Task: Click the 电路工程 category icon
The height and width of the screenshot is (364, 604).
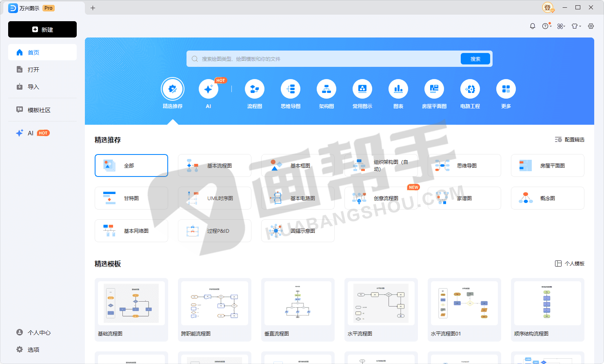Action: click(x=470, y=89)
